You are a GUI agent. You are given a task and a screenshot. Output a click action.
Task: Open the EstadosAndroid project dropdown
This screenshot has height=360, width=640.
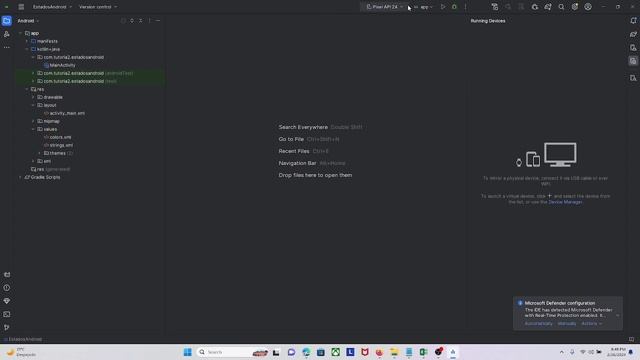52,7
